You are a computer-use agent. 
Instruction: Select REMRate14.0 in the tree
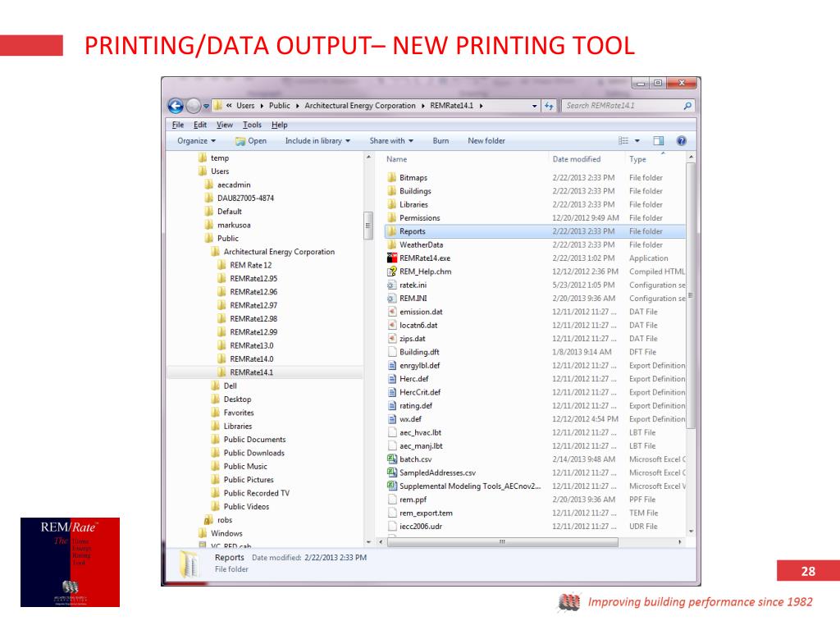(246, 359)
